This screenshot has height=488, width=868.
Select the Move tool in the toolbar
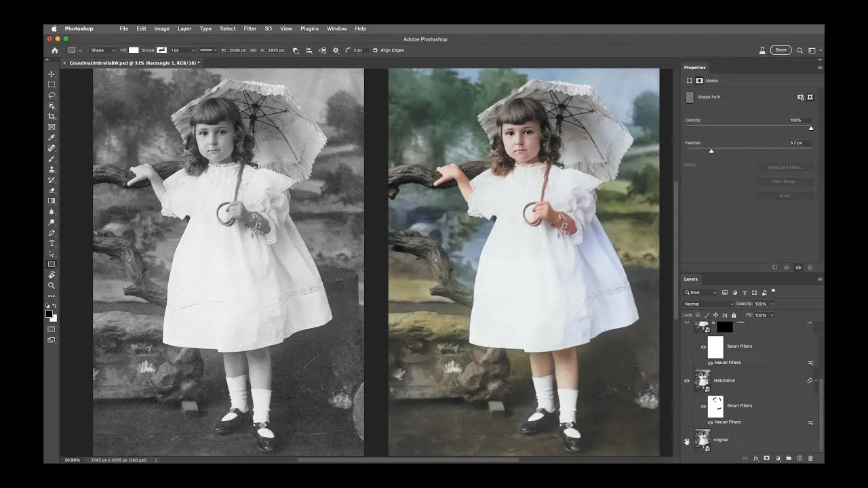click(52, 73)
